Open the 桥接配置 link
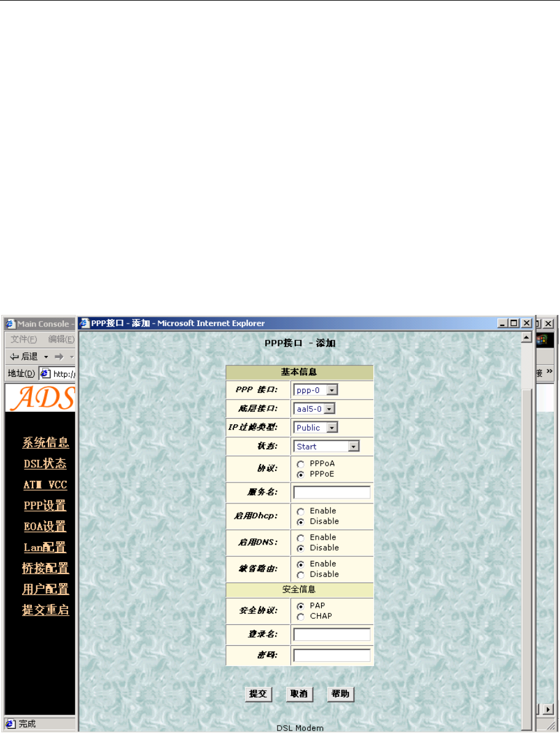 pyautogui.click(x=45, y=568)
